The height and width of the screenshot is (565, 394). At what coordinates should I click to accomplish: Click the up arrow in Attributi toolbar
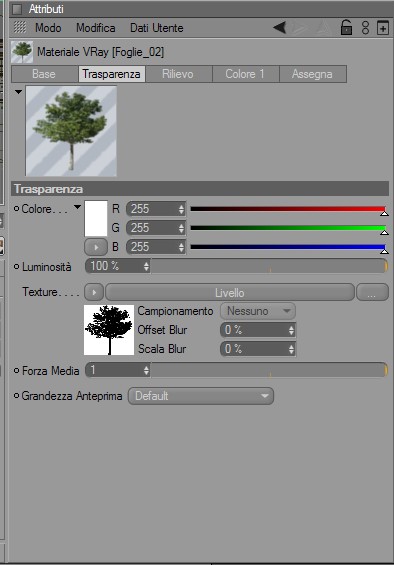(x=323, y=27)
